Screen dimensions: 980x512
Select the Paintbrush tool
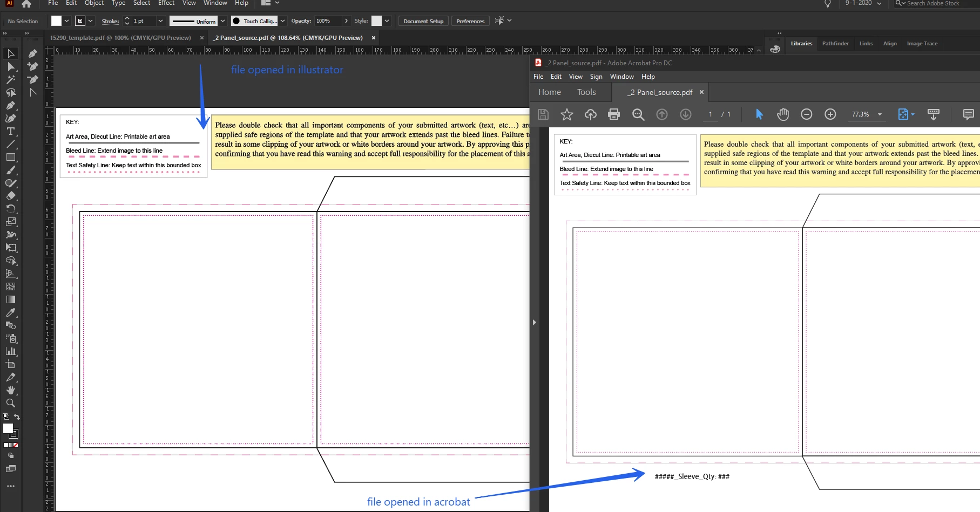11,170
